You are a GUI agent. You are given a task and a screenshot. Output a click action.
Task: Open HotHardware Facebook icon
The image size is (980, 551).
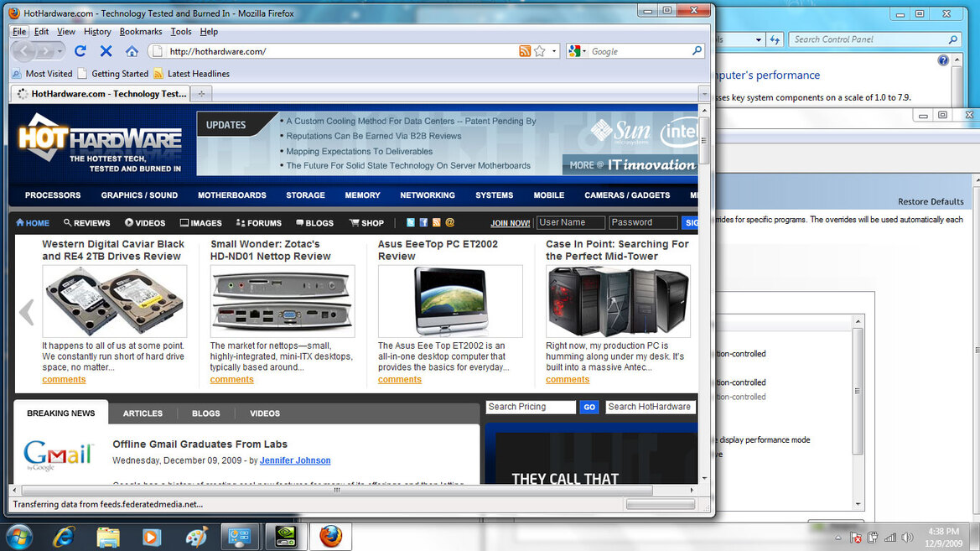[x=423, y=222]
